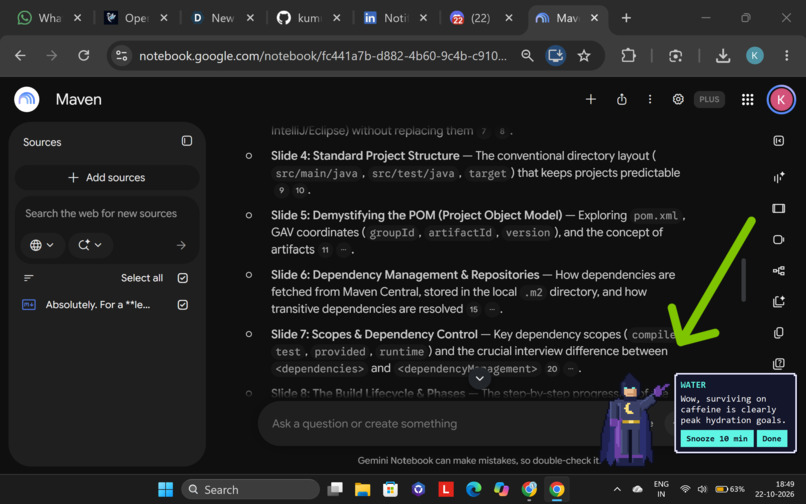This screenshot has height=504, width=806.
Task: Click the install app icon in address bar
Action: tap(556, 56)
